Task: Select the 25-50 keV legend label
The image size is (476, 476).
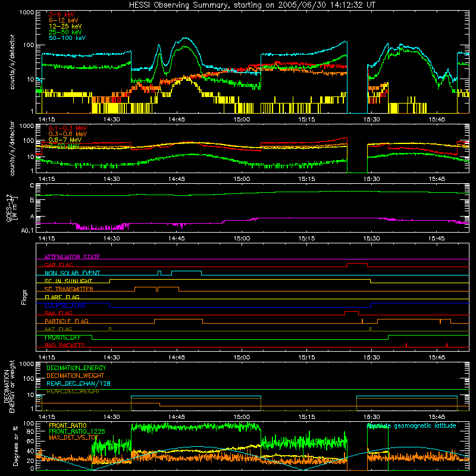Action: (x=65, y=32)
